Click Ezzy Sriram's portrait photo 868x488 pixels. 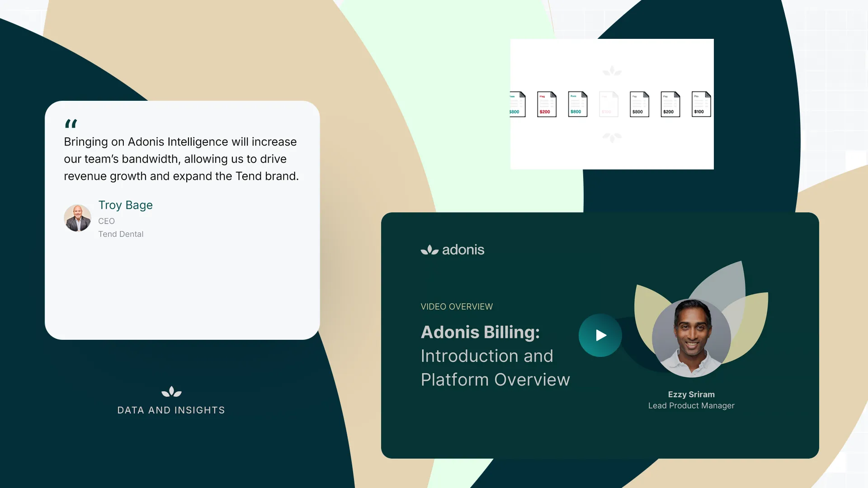[x=691, y=338]
